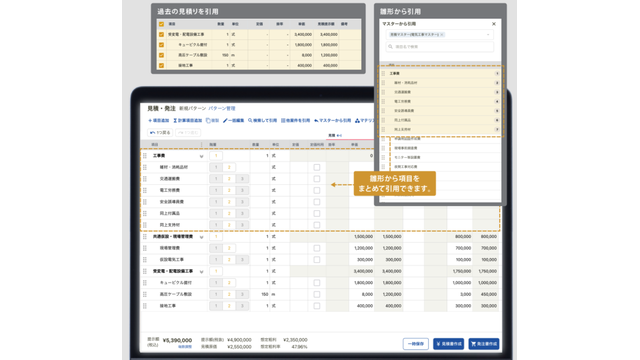640x360 pixels.
Task: Click the 1つ戻る undo button
Action: [x=160, y=133]
